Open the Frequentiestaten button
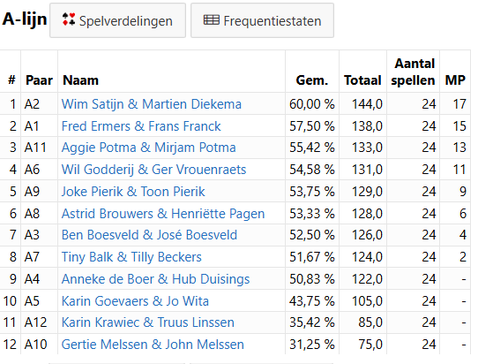Image resolution: width=478 pixels, height=364 pixels. [x=262, y=21]
